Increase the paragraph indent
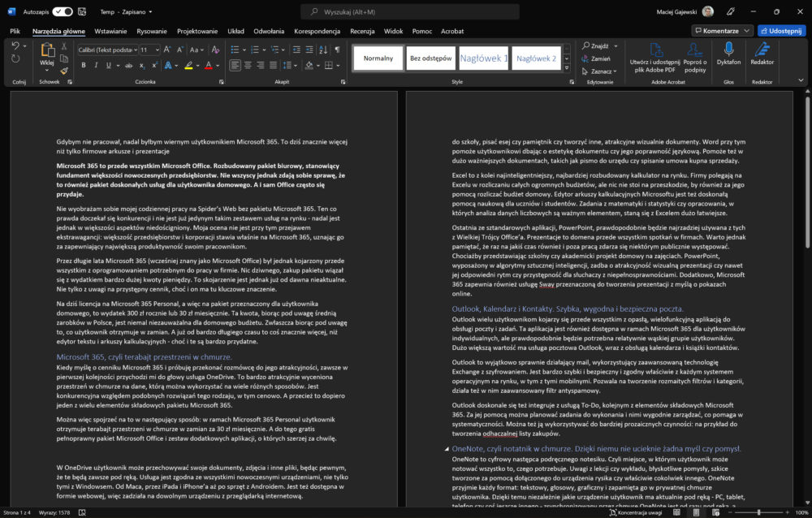The height and width of the screenshot is (518, 812). [309, 50]
